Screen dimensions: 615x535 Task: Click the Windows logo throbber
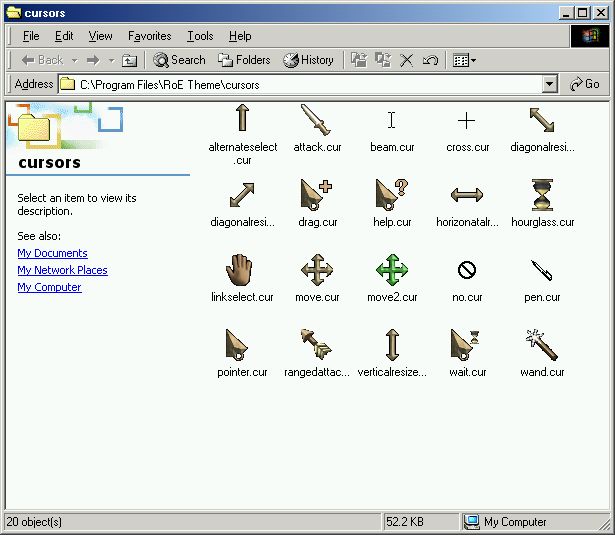coord(590,36)
